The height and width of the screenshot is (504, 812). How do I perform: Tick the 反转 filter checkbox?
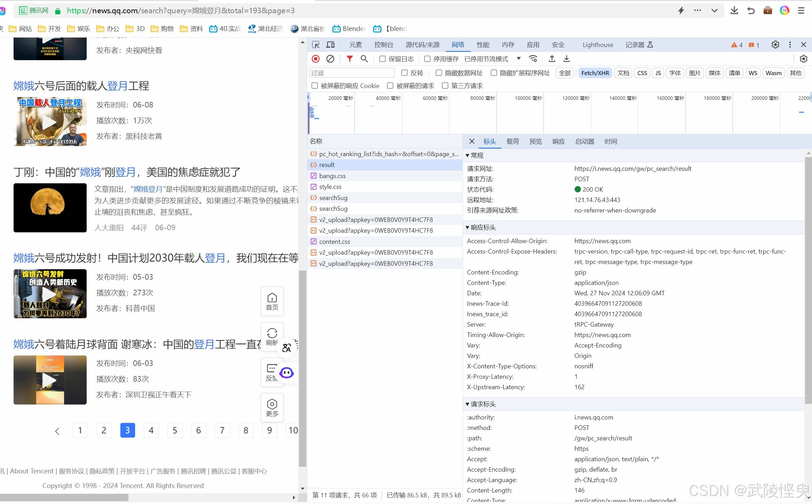coord(404,73)
